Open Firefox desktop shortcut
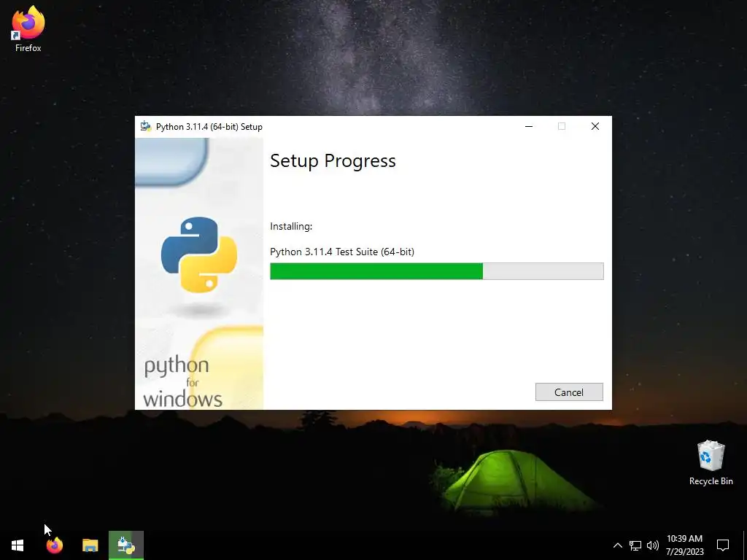The width and height of the screenshot is (747, 560). [28, 29]
